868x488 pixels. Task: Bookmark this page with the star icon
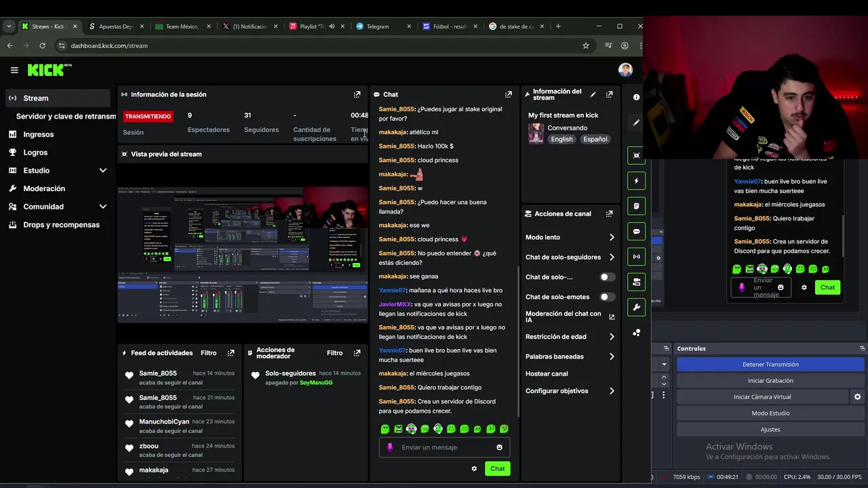(x=586, y=45)
